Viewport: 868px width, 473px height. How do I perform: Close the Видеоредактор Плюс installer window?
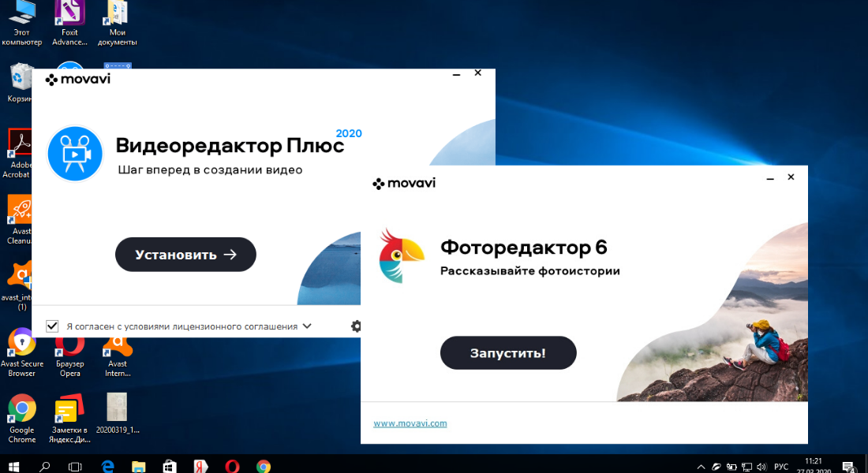tap(477, 73)
